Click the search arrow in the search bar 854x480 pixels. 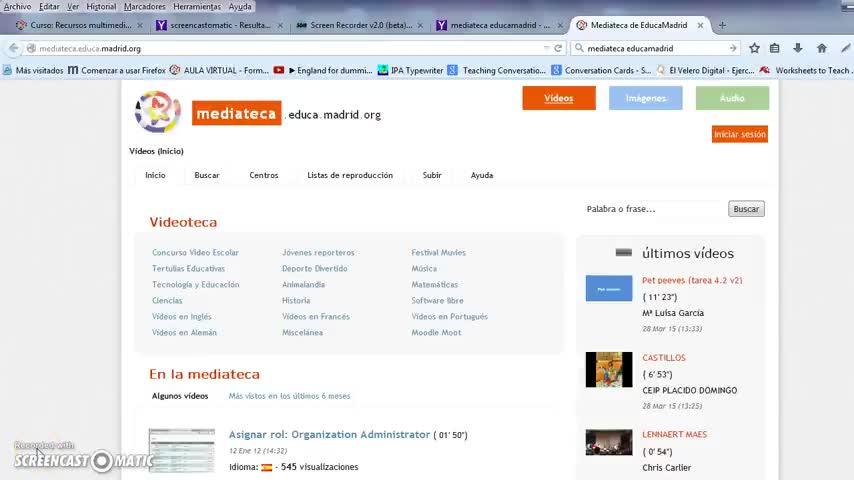pyautogui.click(x=733, y=48)
